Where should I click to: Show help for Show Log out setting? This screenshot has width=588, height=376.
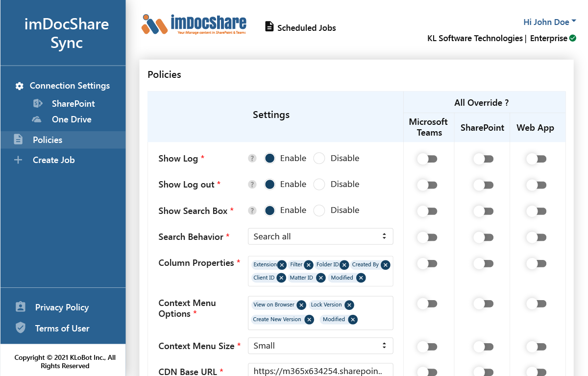(252, 184)
